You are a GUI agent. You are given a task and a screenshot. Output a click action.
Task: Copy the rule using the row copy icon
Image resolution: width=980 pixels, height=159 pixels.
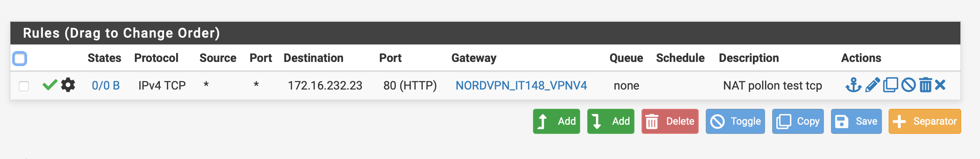pos(890,85)
